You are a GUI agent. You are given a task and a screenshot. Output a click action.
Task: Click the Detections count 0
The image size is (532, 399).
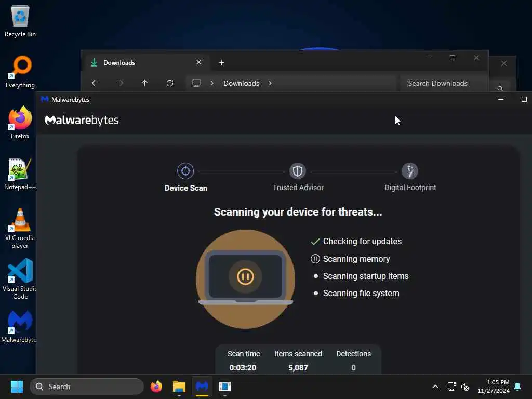click(x=353, y=368)
